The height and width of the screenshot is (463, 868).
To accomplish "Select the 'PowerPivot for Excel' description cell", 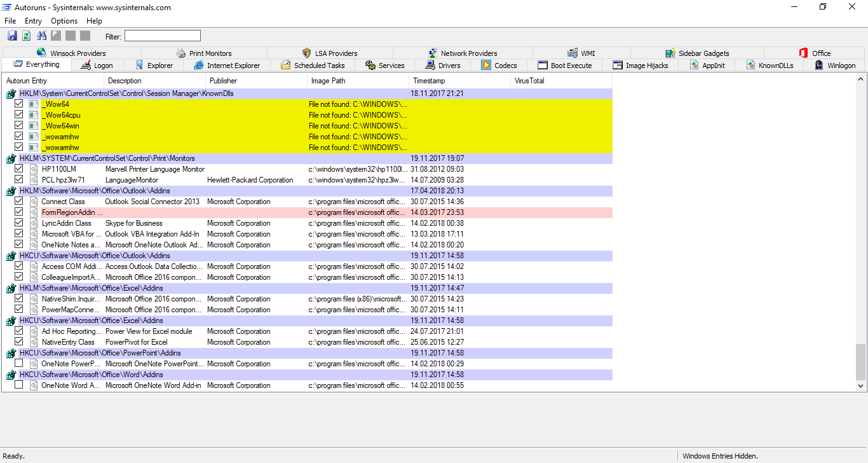I will [x=137, y=342].
